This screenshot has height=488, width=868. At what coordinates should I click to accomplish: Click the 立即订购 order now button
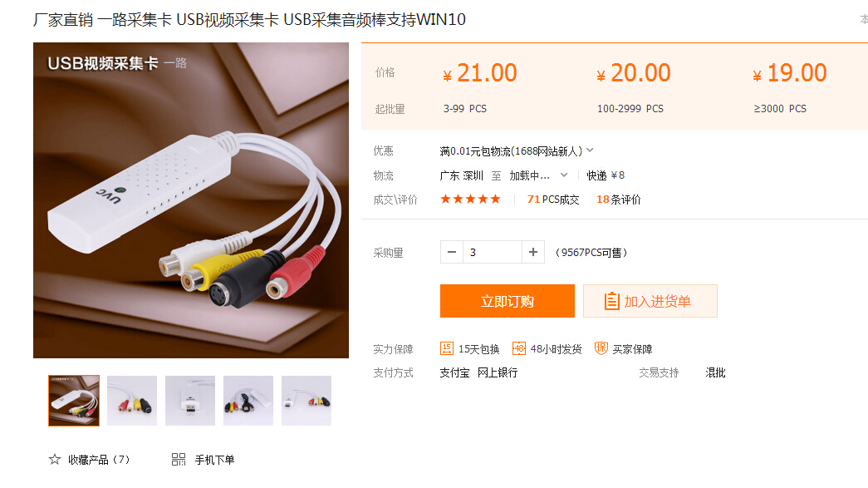pyautogui.click(x=507, y=301)
